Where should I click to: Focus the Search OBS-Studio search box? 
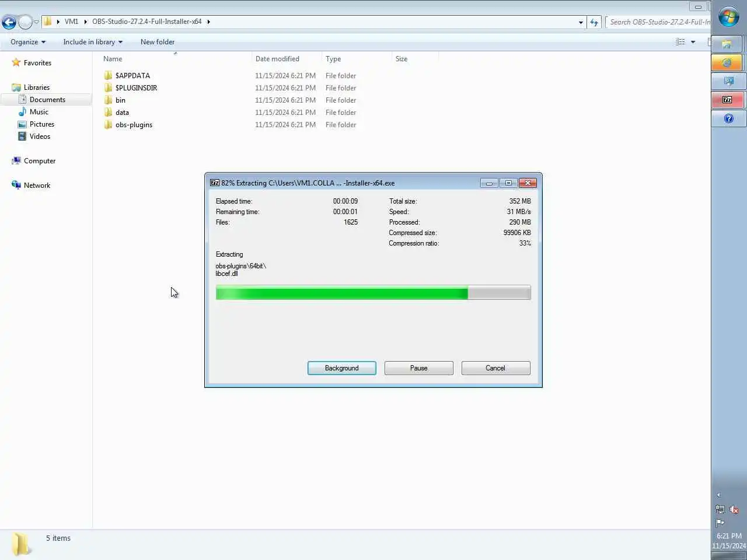click(658, 22)
